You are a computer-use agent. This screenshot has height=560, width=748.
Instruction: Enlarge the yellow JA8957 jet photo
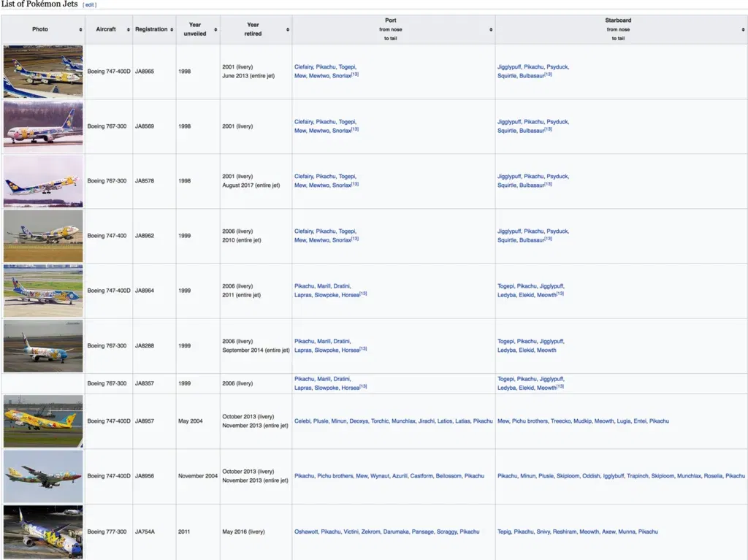tap(43, 421)
